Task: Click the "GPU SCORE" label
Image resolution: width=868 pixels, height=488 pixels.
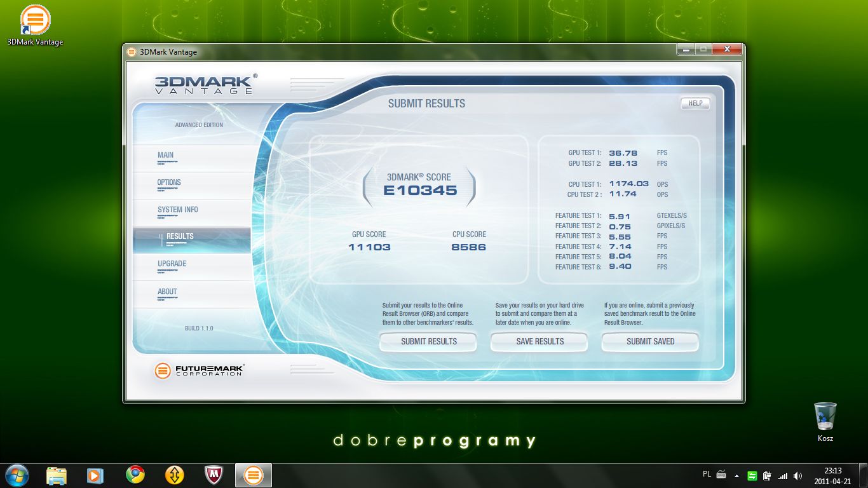Action: [369, 234]
